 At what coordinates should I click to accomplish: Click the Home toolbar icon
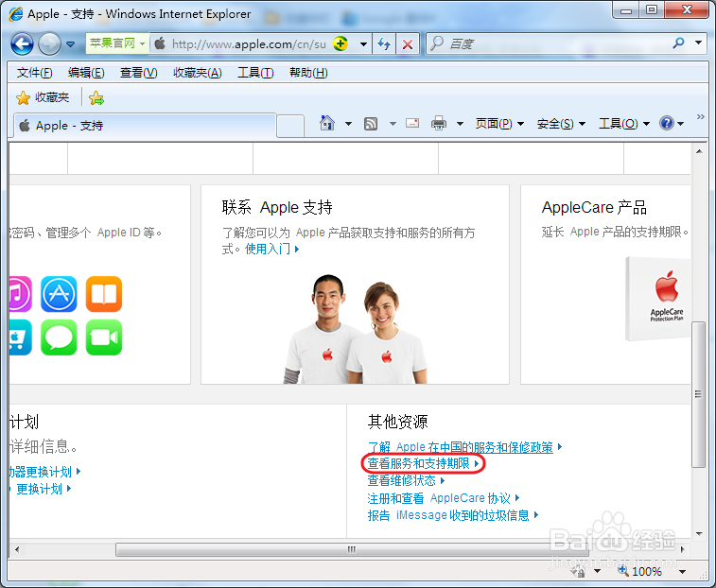tap(327, 123)
